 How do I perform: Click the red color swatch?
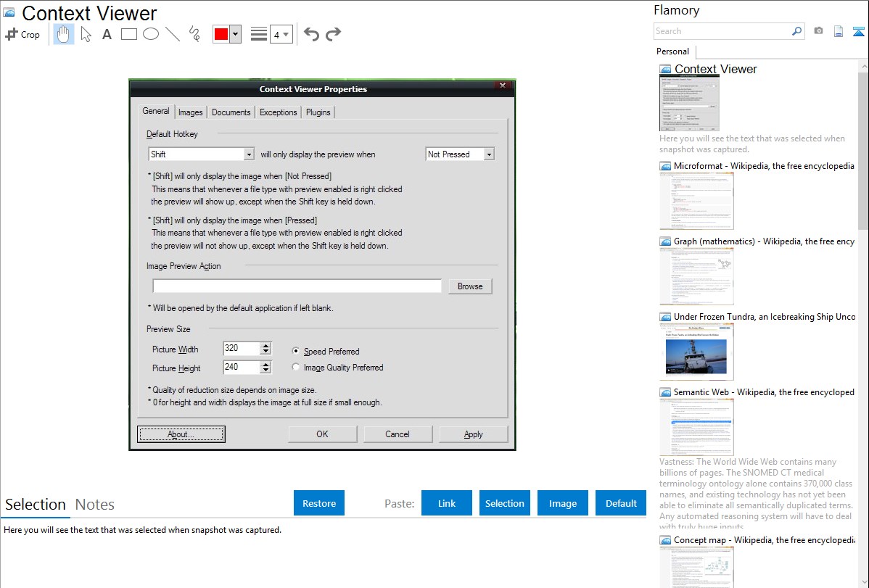coord(221,34)
